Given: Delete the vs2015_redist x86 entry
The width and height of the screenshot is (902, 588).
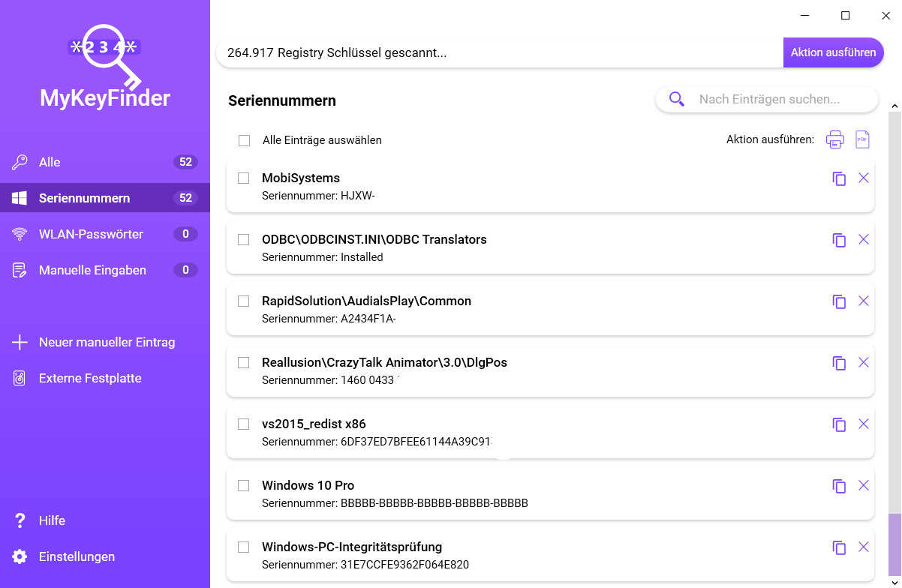Looking at the screenshot, I should [x=864, y=424].
